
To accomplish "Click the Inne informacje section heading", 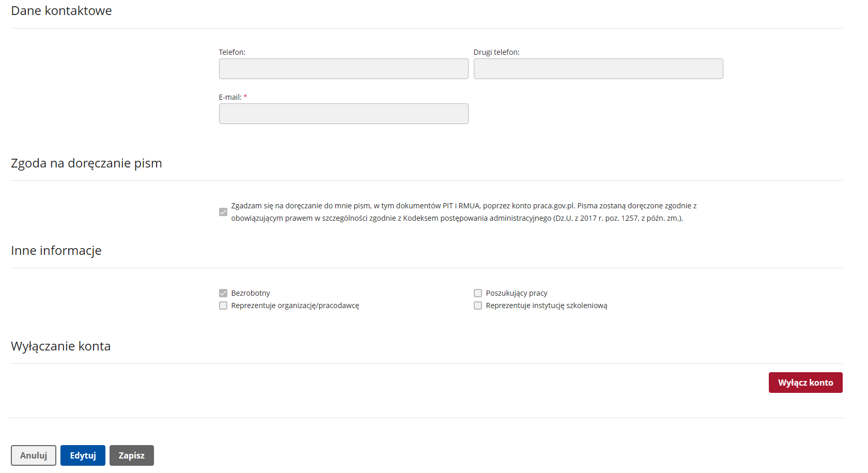I will [56, 251].
